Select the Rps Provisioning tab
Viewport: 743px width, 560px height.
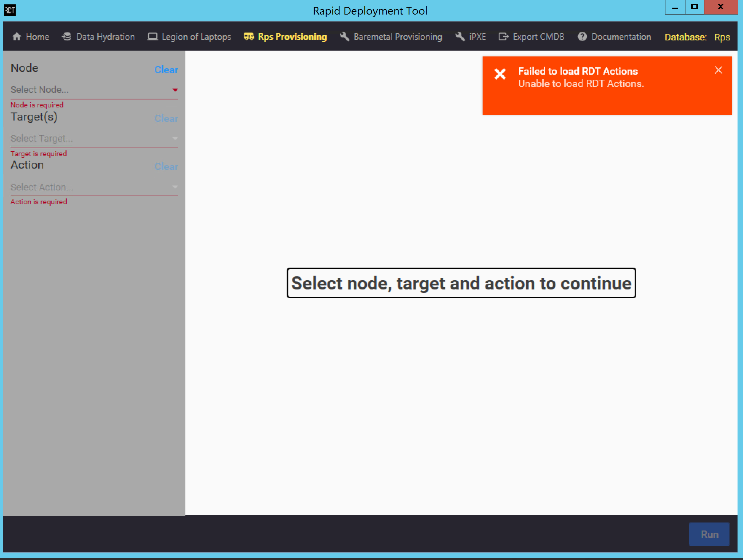point(285,37)
